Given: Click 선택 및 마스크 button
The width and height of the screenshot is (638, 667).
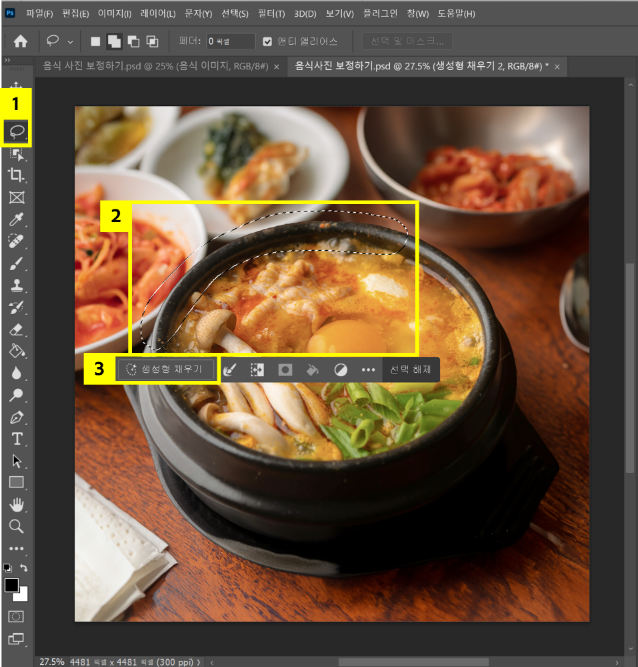Looking at the screenshot, I should 407,41.
